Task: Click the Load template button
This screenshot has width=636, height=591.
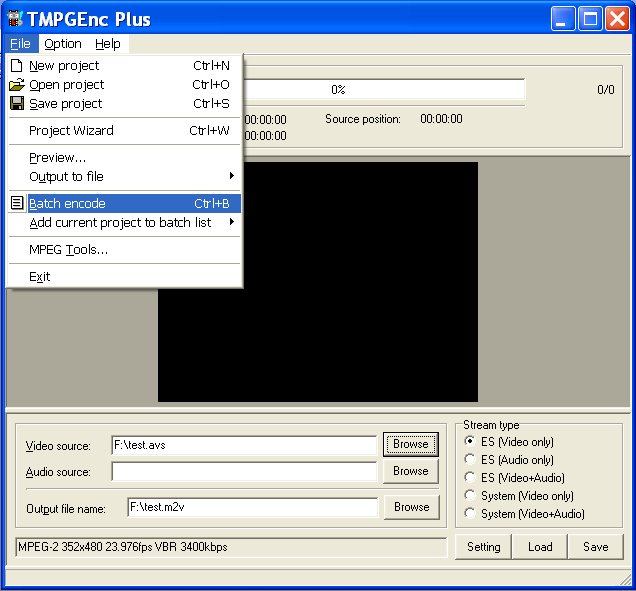Action: click(x=540, y=547)
